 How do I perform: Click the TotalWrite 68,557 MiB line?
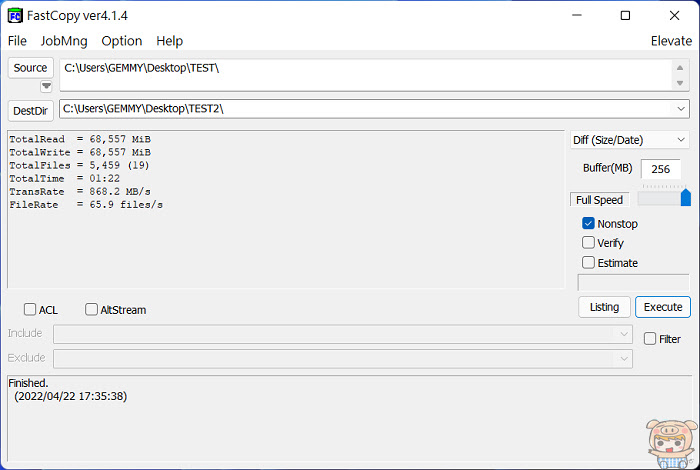click(80, 152)
